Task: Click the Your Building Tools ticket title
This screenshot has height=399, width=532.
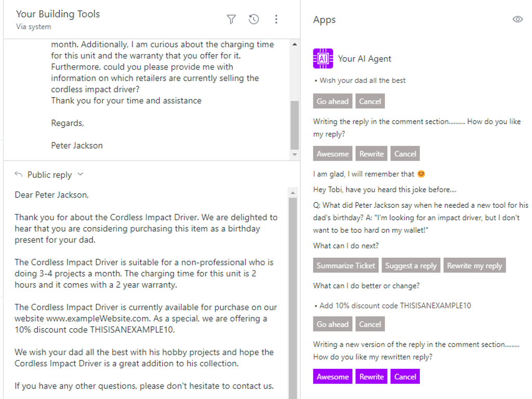Action: pyautogui.click(x=58, y=14)
